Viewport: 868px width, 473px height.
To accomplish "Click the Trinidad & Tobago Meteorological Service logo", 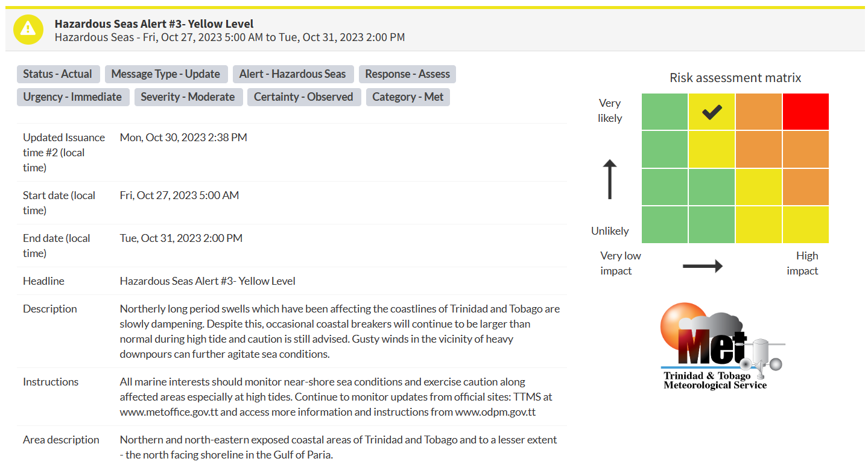I will click(x=723, y=346).
